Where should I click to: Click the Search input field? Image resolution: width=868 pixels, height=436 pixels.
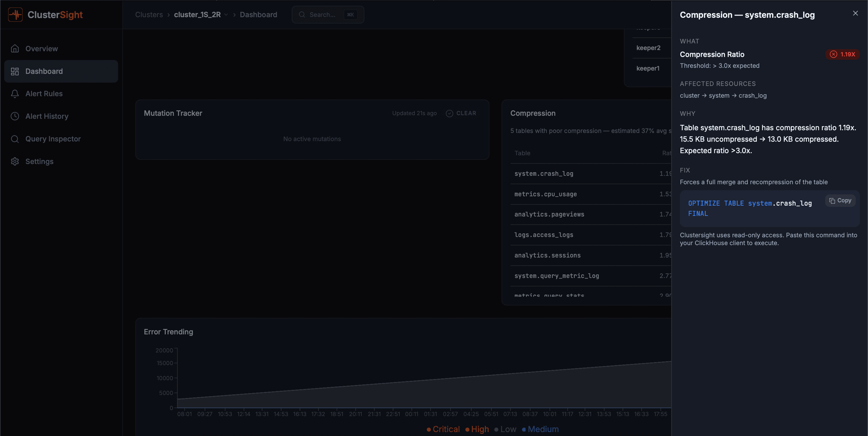[x=323, y=14]
